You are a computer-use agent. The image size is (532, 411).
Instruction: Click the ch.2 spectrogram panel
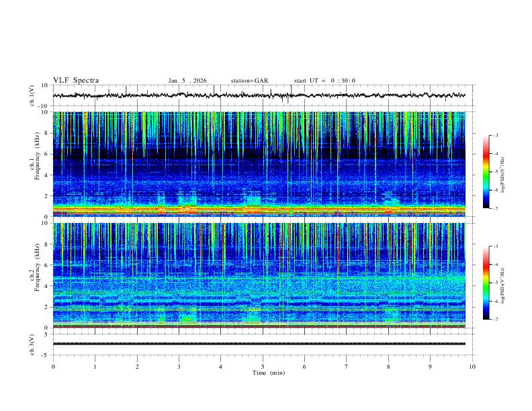point(259,275)
